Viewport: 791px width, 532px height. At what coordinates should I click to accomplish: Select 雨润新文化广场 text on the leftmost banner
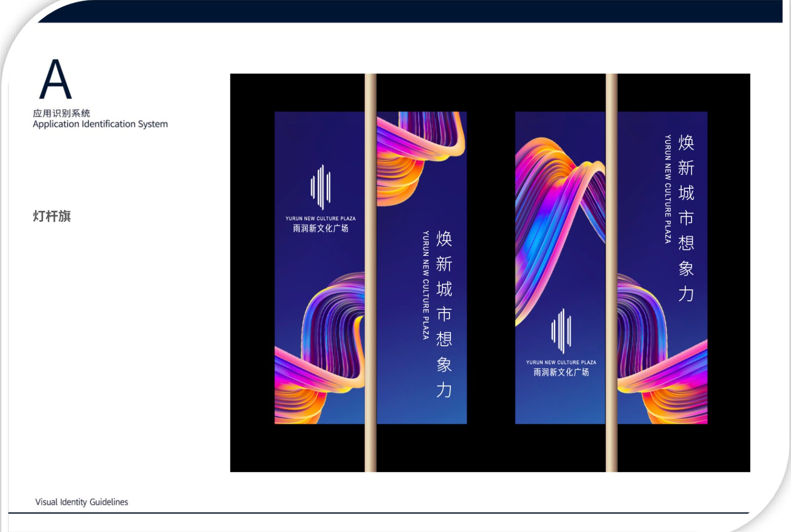320,228
